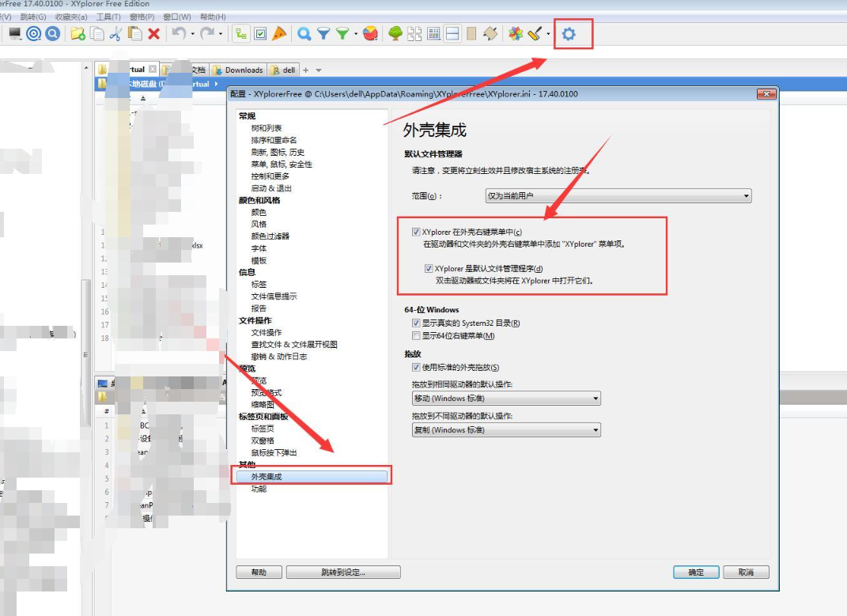Toggle "XYplorer 在外壳右键菜单中" checkbox
847x616 pixels.
(416, 232)
